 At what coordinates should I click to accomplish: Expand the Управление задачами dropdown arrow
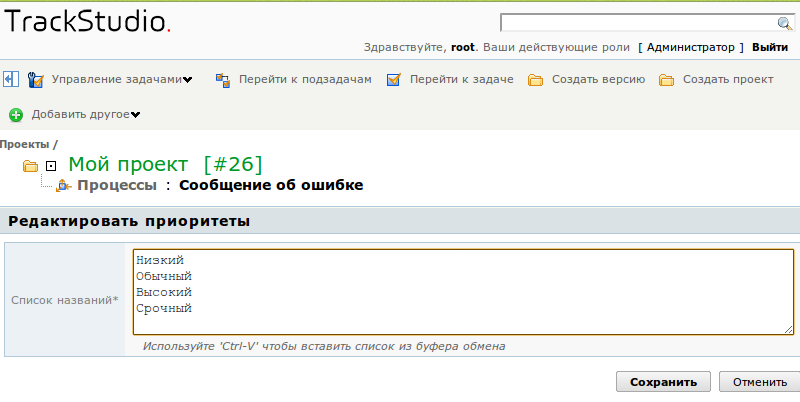(187, 80)
